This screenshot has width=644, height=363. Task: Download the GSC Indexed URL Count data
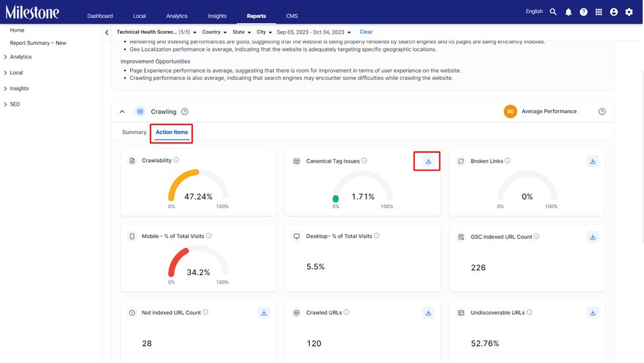point(592,237)
